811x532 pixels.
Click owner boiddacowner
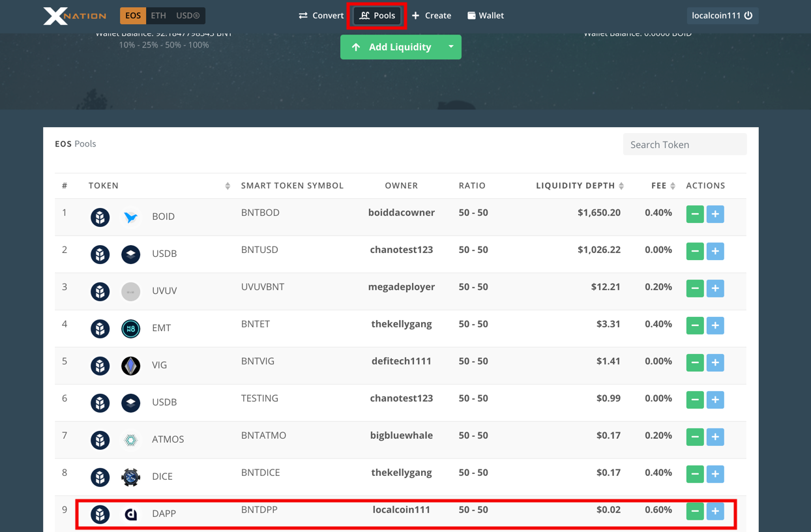click(x=402, y=213)
